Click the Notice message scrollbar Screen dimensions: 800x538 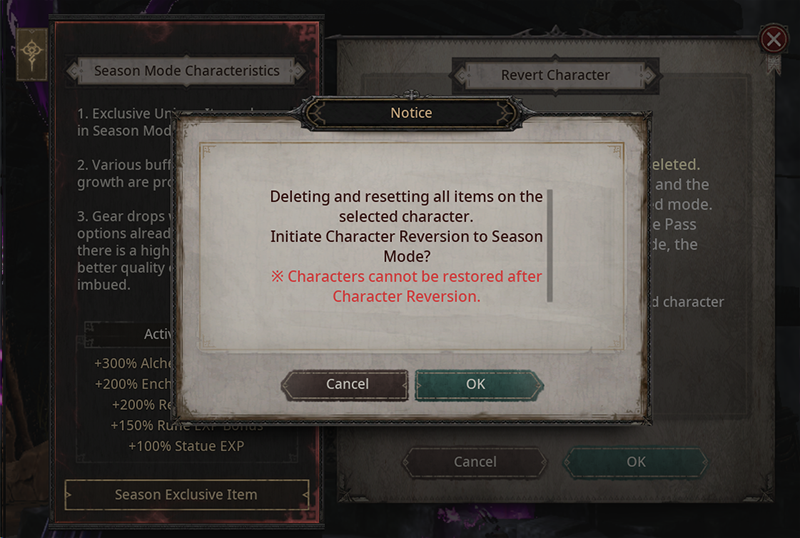549,246
